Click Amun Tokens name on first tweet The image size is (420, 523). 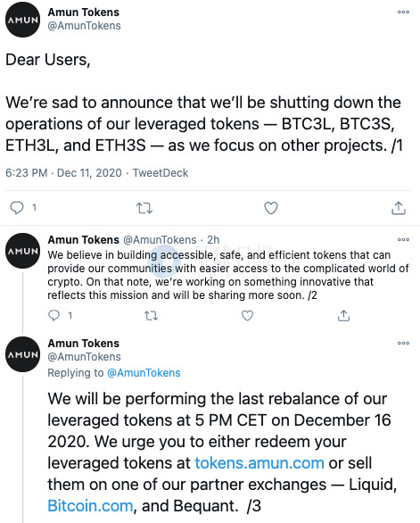pos(83,12)
